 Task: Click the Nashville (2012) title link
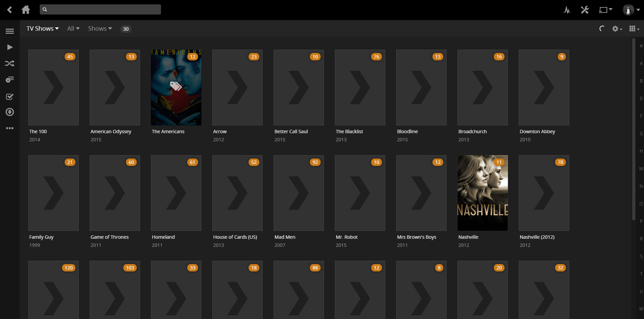point(537,237)
